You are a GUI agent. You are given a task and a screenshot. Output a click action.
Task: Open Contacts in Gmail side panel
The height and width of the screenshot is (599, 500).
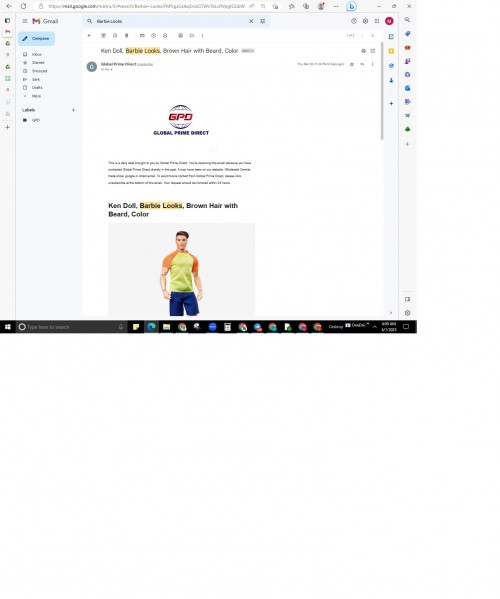click(x=391, y=80)
